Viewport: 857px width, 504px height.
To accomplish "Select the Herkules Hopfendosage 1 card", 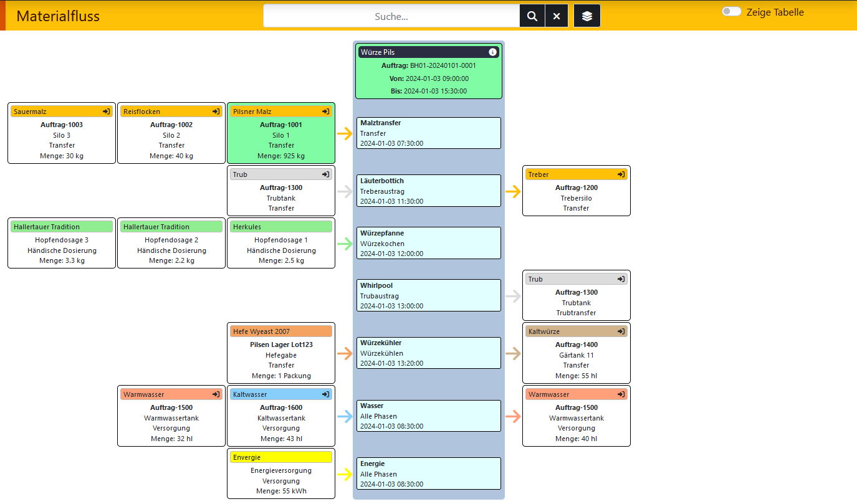I will pos(281,243).
